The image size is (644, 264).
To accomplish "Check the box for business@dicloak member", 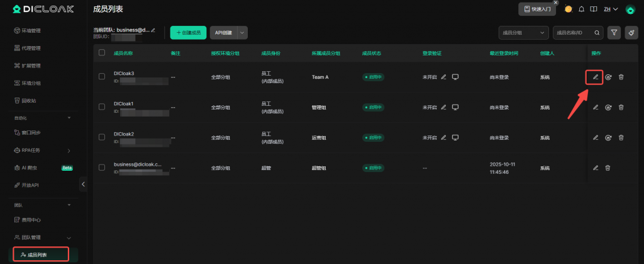I will click(102, 168).
